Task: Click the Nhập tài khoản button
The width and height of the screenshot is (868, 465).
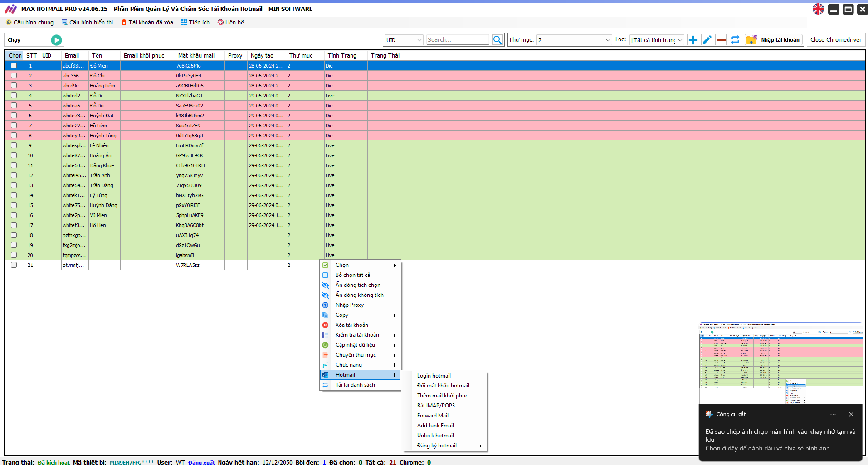Action: [x=774, y=40]
